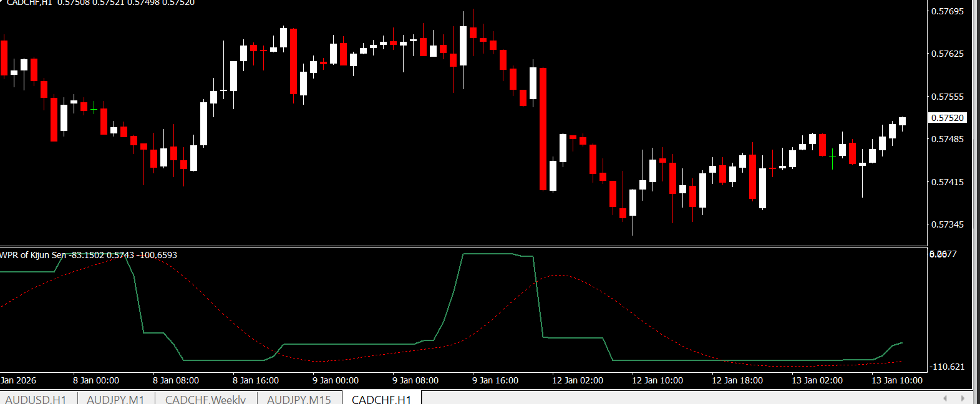Open the AUDJPY.M1 chart tab
The image size is (980, 404).
(115, 398)
